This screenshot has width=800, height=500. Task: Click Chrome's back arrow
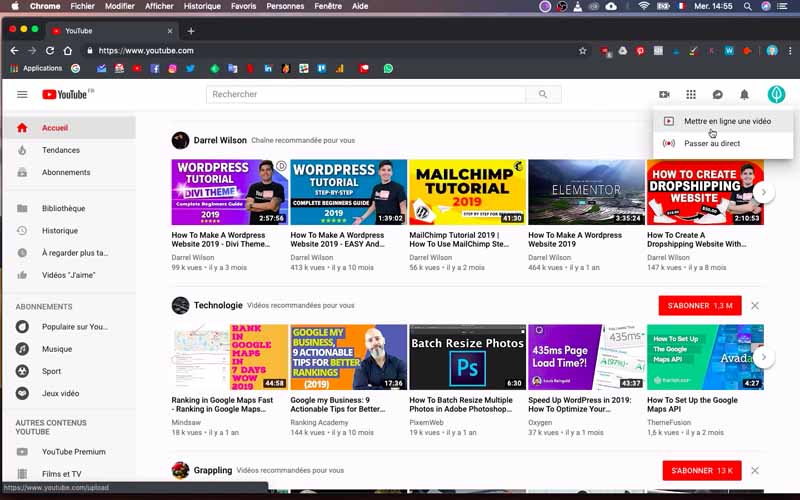coord(14,51)
